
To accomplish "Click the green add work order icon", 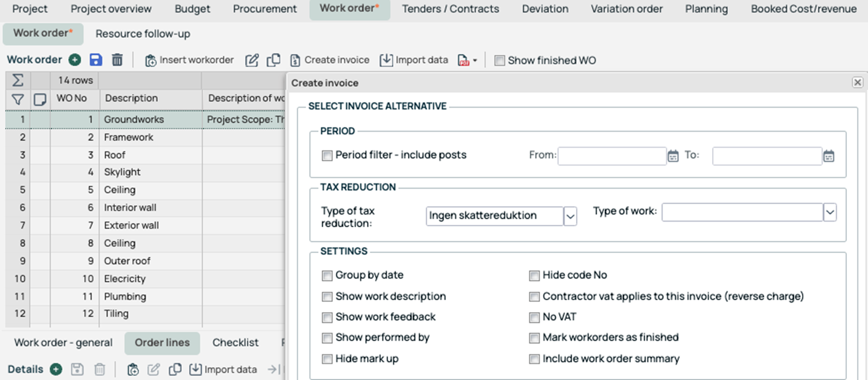I will 75,60.
